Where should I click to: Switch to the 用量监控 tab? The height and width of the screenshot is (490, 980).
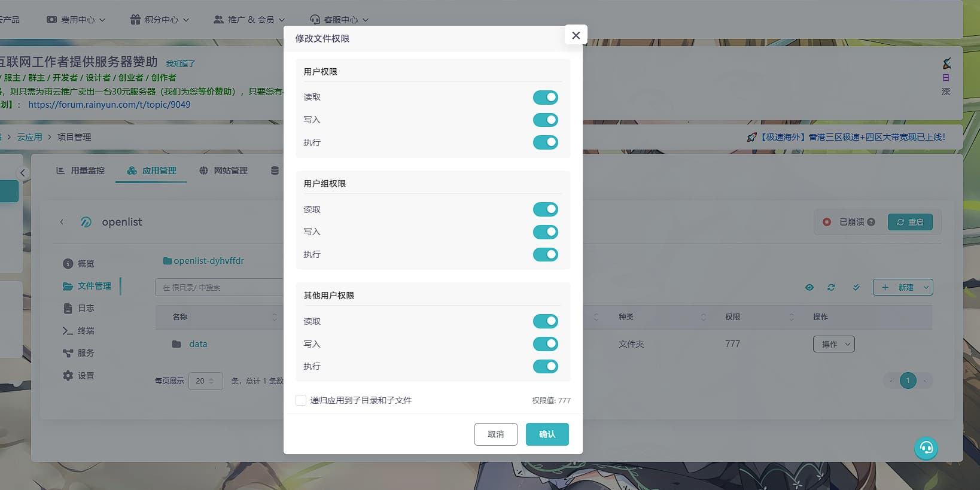81,171
